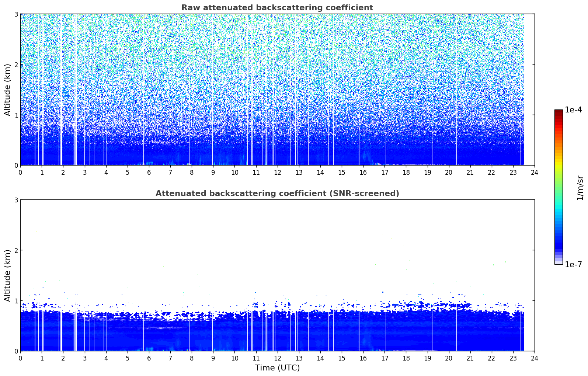Click hour 24 tick on top plot
Image resolution: width=588 pixels, height=376 pixels.
pos(535,172)
